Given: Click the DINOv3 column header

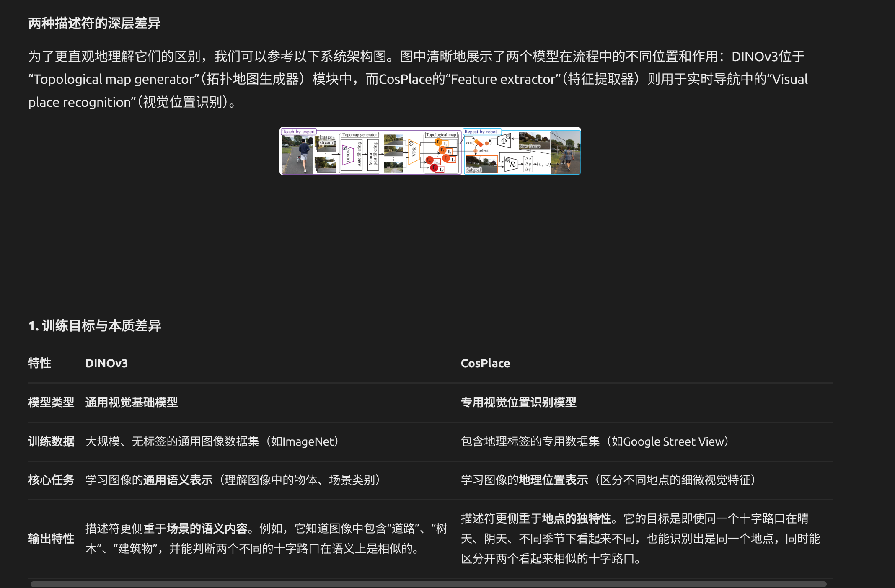Looking at the screenshot, I should 106,363.
